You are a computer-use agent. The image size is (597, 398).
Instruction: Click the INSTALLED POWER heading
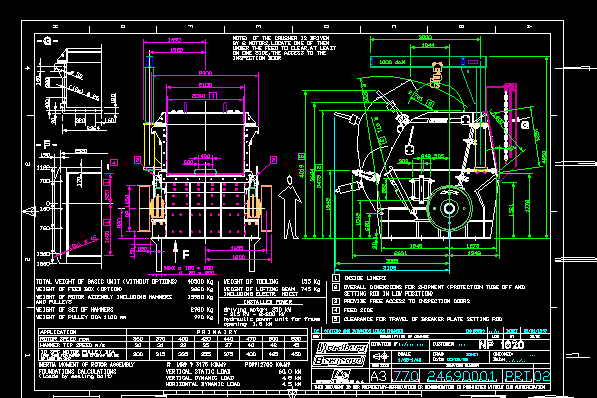(268, 302)
